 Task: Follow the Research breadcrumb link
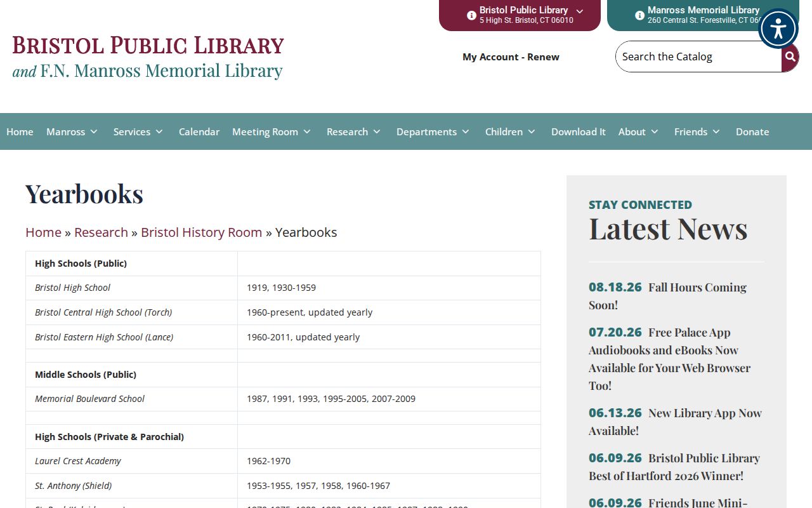[x=101, y=232]
